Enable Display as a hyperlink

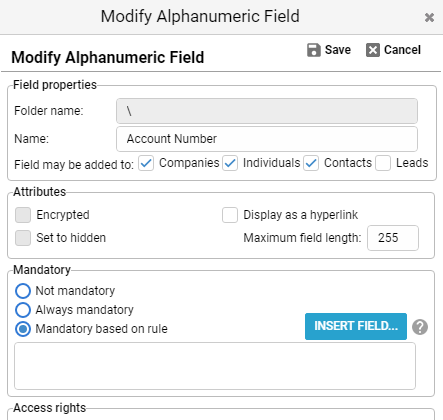pyautogui.click(x=230, y=215)
